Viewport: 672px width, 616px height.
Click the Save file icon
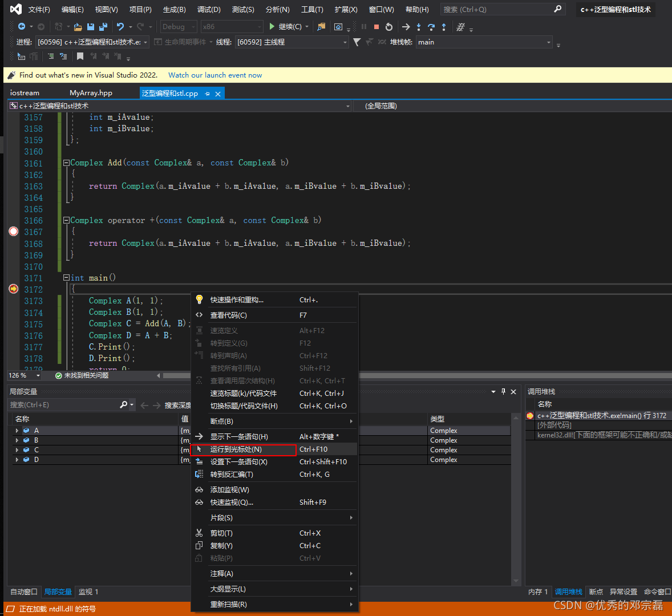[91, 27]
